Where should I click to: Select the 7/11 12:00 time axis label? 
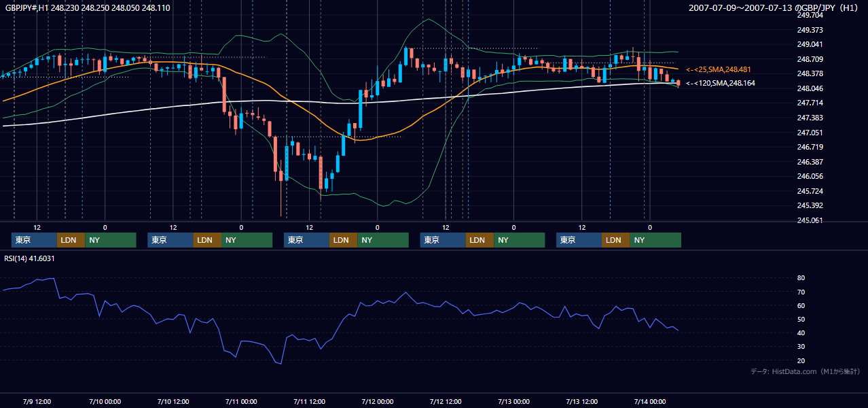[310, 401]
